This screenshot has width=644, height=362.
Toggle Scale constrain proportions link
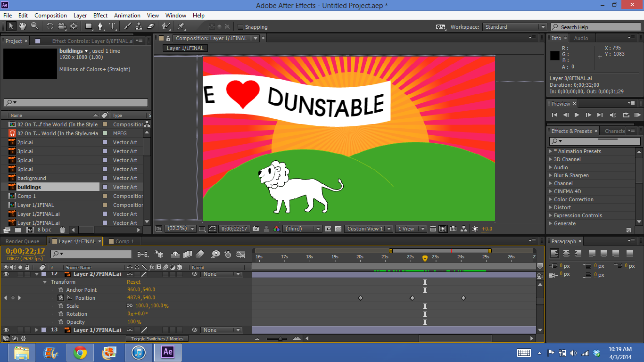(x=130, y=306)
